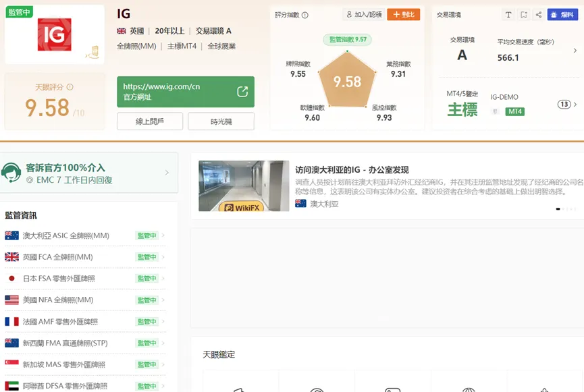Click the 交易環境 A tag in header
Screen dimensions: 584x392
coord(213,31)
